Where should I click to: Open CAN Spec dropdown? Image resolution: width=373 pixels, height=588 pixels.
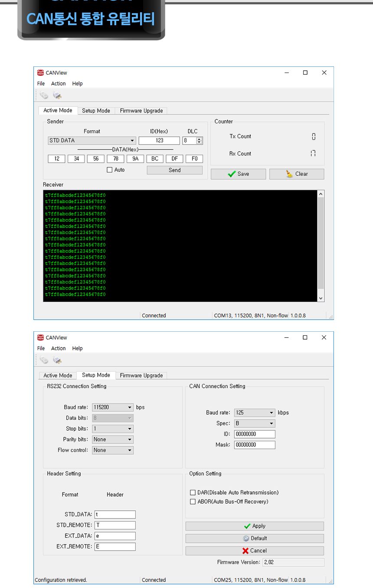[255, 423]
